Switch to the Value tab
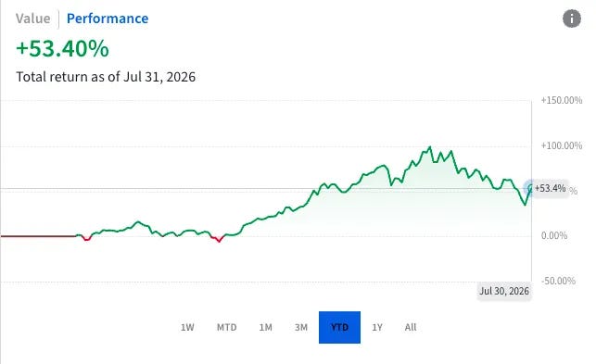 tap(32, 19)
